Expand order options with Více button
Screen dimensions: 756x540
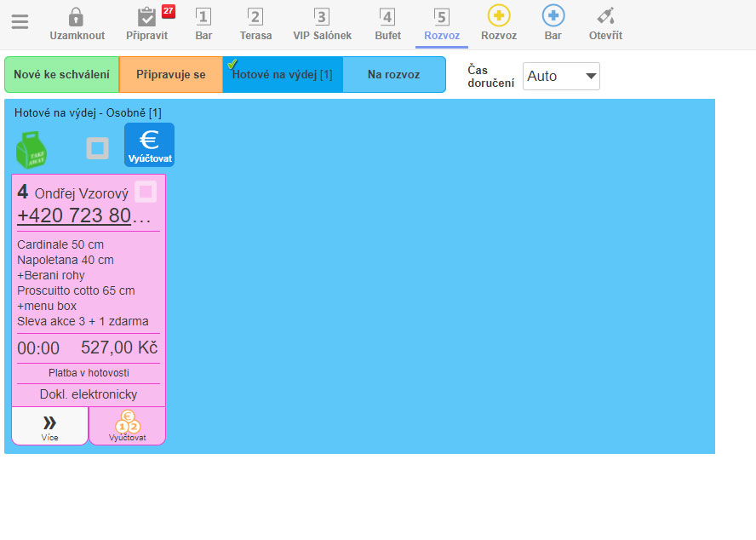[x=49, y=426]
